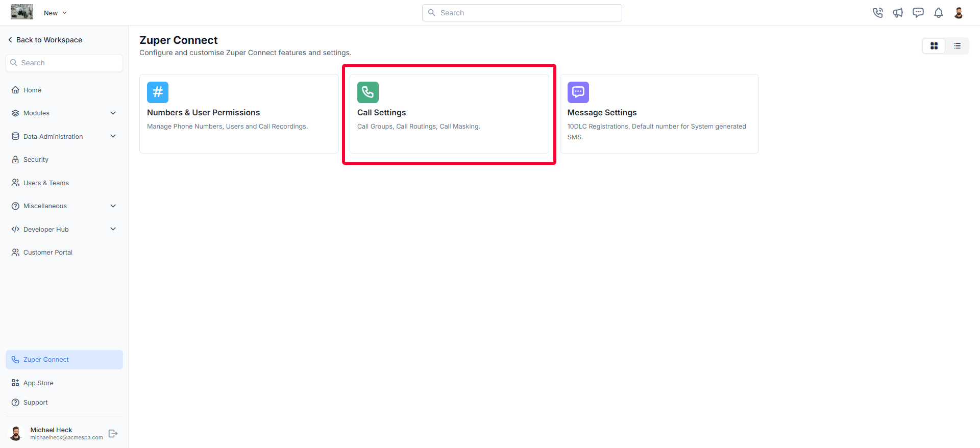This screenshot has width=980, height=448.
Task: Click Michael Heck profile avatar in sidebar
Action: point(16,434)
